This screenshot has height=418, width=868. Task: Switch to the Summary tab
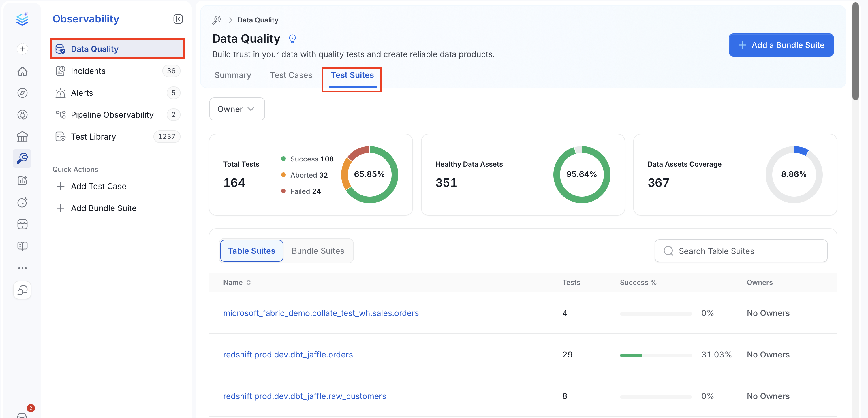pos(233,75)
